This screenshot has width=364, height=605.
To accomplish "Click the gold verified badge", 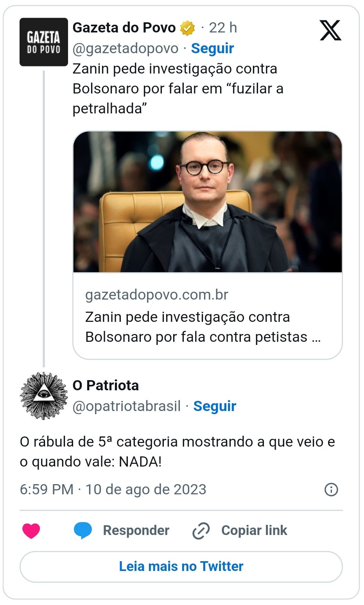I will 188,28.
